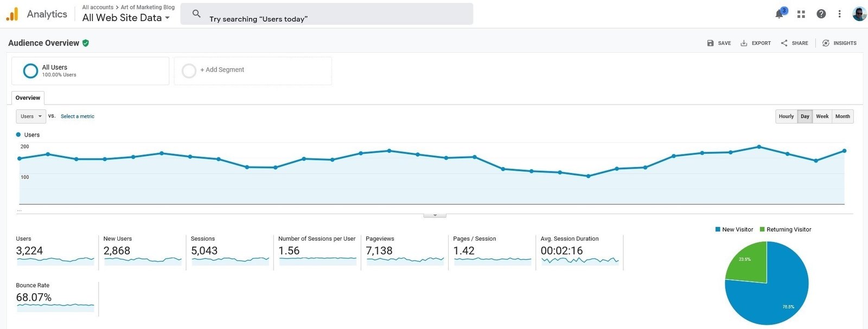
Task: Focus the search field
Action: tap(327, 14)
